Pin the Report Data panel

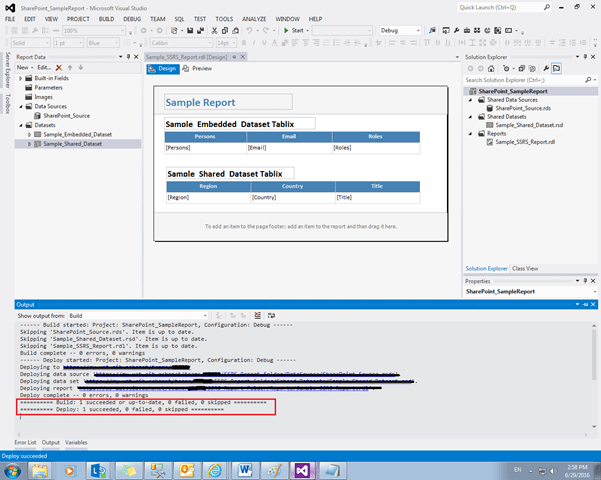[x=128, y=57]
